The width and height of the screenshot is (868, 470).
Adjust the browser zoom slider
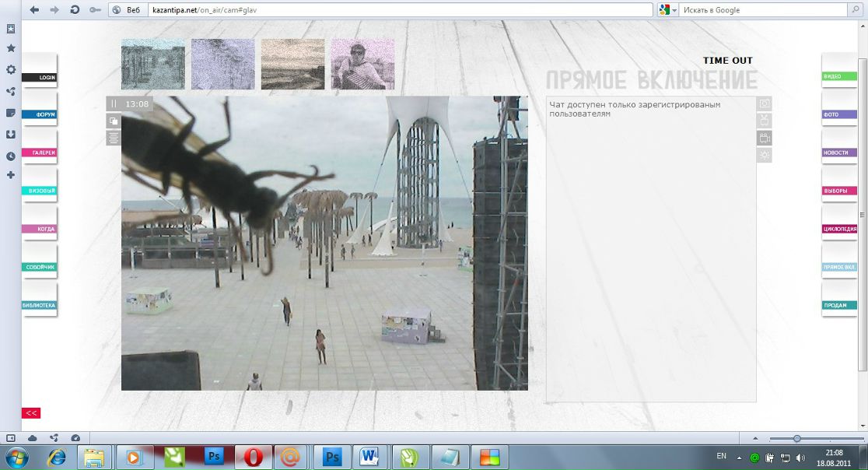tap(796, 439)
